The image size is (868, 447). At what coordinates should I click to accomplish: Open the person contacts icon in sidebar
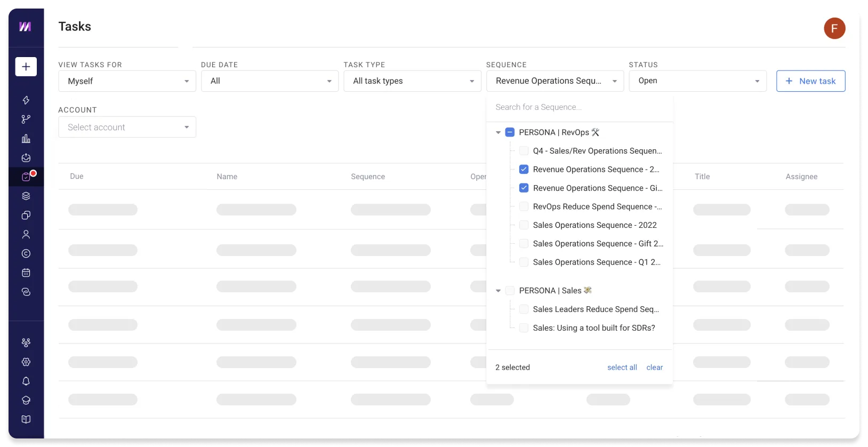point(26,234)
